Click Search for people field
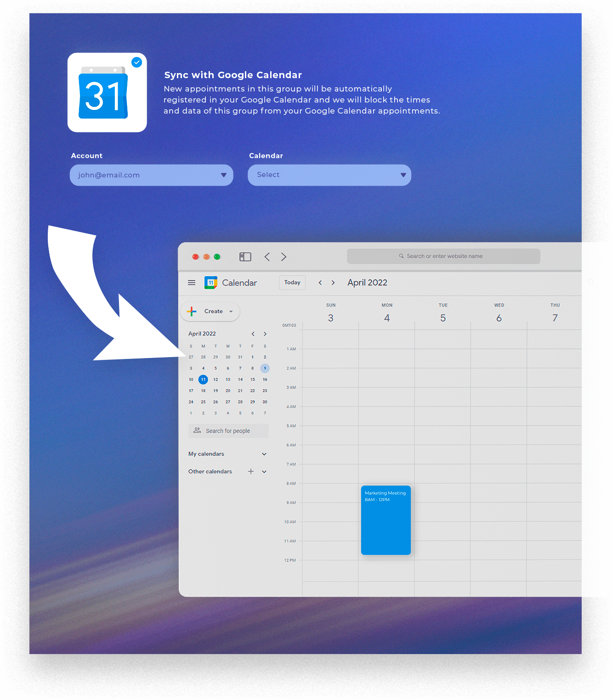The image size is (612, 700). click(x=228, y=431)
